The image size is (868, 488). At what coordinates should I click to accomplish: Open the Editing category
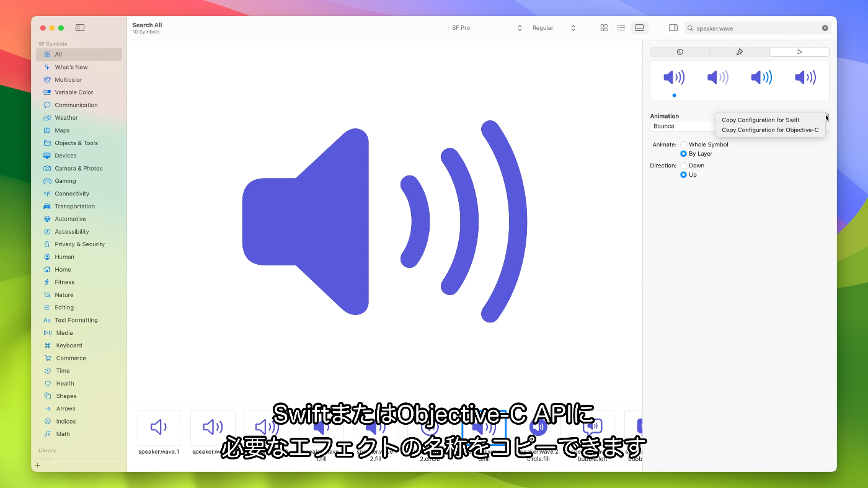(79, 308)
